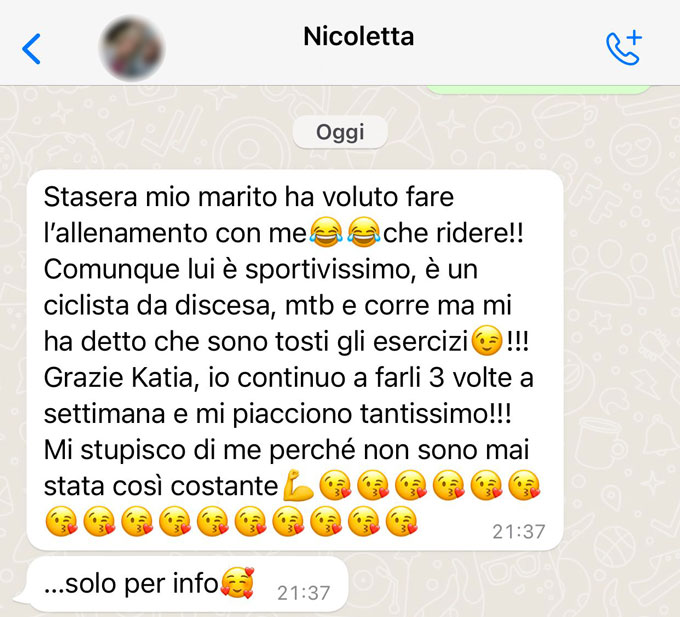Tap the first kiss emoji after the bicep
The height and width of the screenshot is (617, 680).
click(335, 485)
